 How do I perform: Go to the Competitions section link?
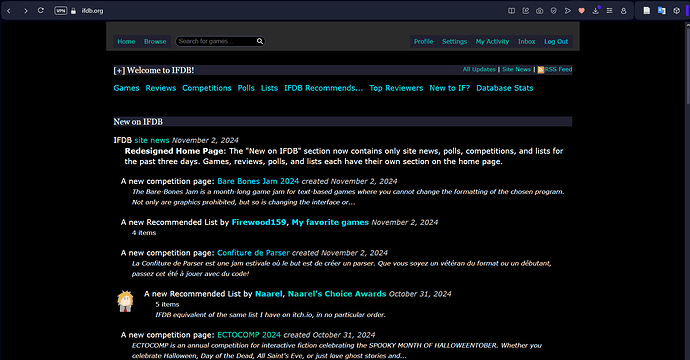coord(207,88)
